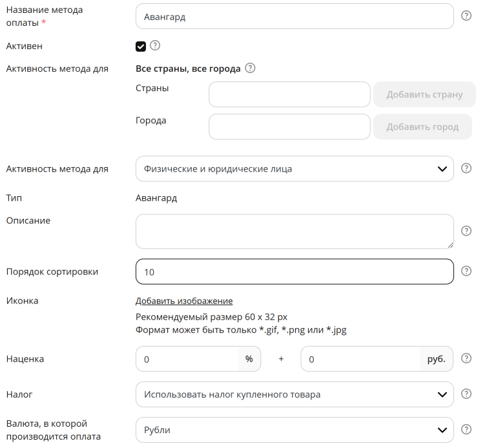Focus payment method name field 'Авангард'
Screen dimensions: 478x448
pos(295,16)
